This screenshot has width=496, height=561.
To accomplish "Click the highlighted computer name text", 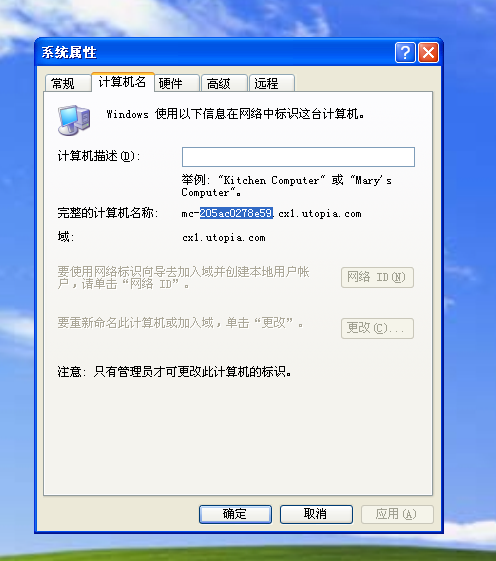I will tap(236, 213).
